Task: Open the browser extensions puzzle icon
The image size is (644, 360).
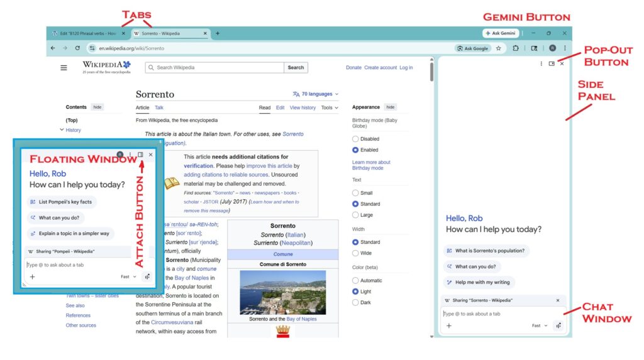Action: [516, 48]
